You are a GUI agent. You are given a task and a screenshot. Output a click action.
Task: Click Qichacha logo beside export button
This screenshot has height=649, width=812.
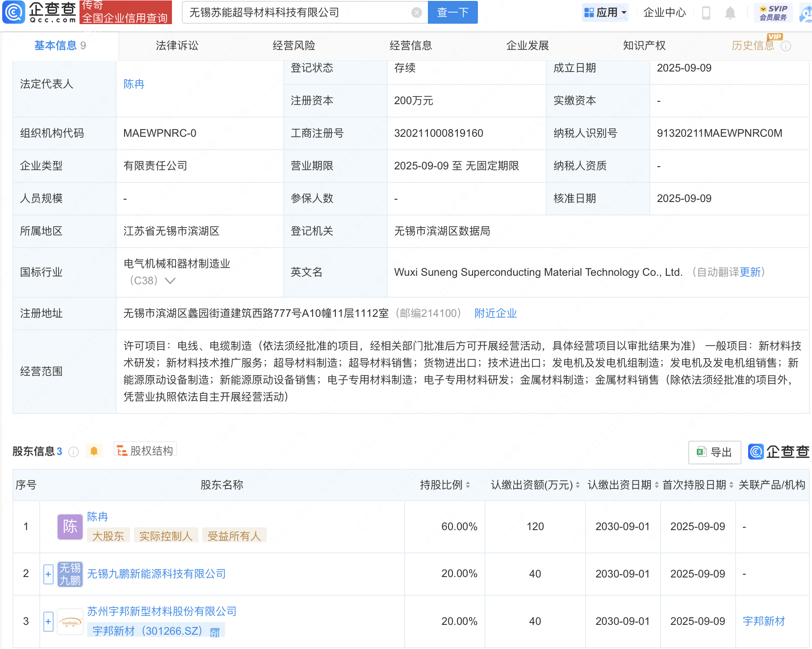click(x=779, y=452)
